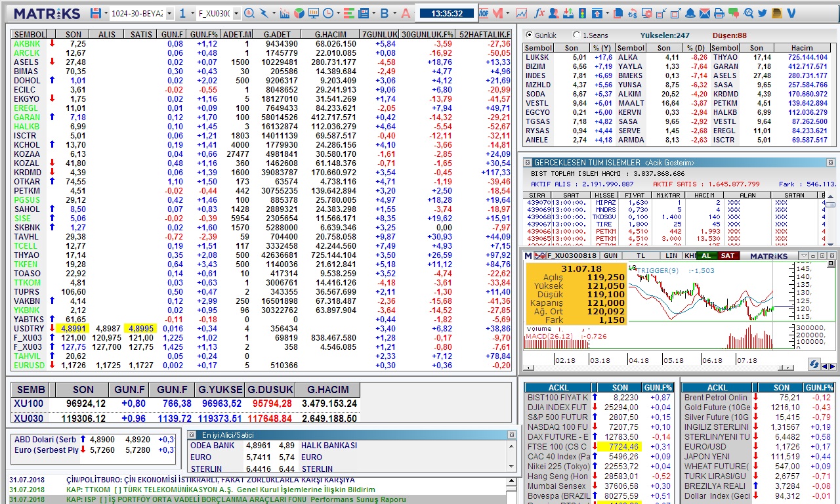Select the USDTRY row in watchlist

click(261, 329)
